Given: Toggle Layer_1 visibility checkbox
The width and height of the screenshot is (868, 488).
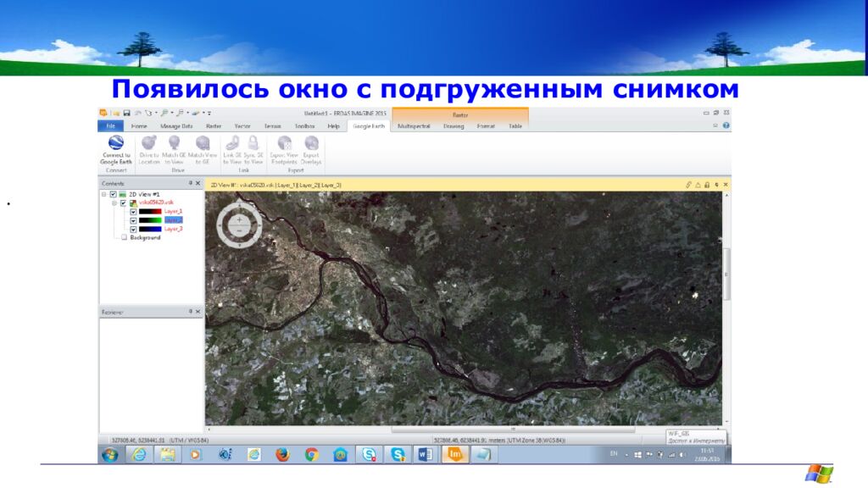Looking at the screenshot, I should click(133, 211).
